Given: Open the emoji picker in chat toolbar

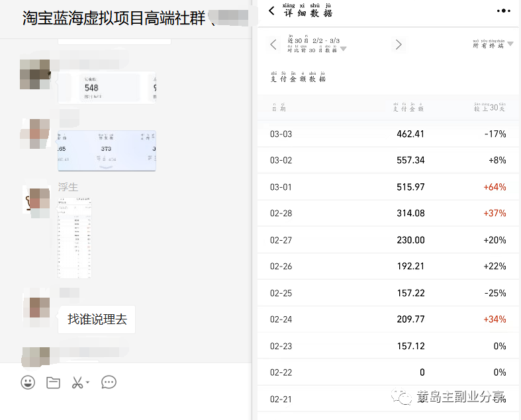Looking at the screenshot, I should [x=28, y=382].
